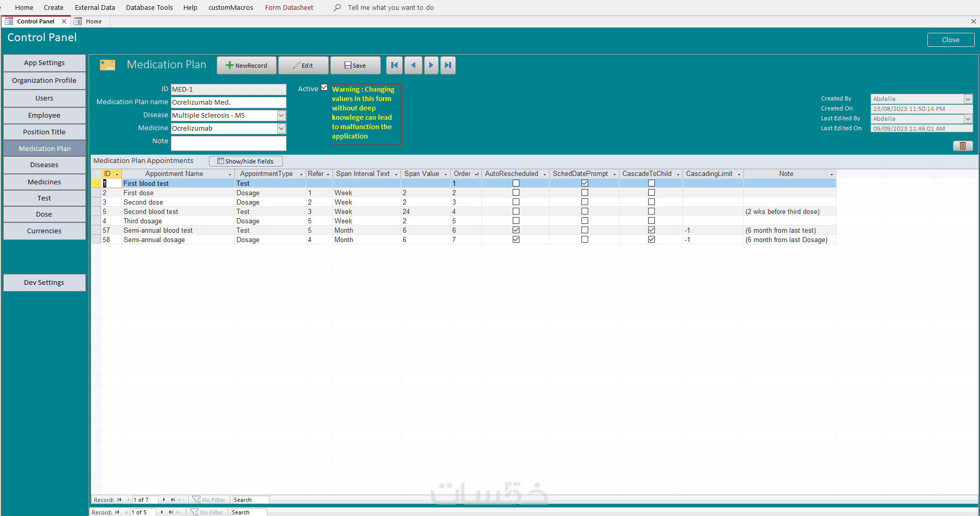Screen dimensions: 980x516
Task: Toggle CascadeToChild for Semi-annual dosage
Action: tap(651, 240)
